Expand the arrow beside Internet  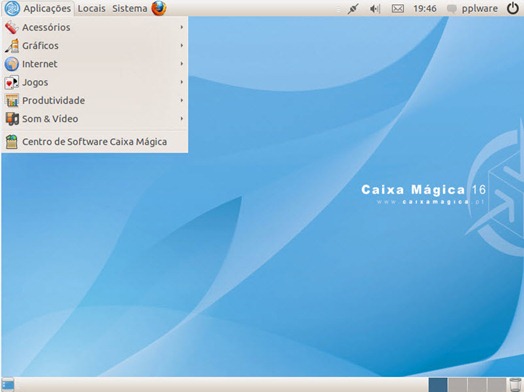tap(182, 63)
